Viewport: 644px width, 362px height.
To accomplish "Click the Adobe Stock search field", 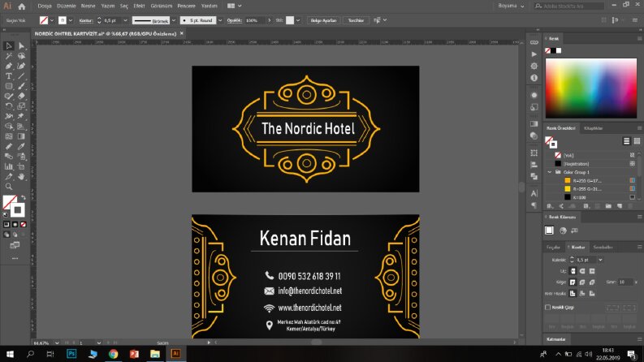I will pos(569,6).
